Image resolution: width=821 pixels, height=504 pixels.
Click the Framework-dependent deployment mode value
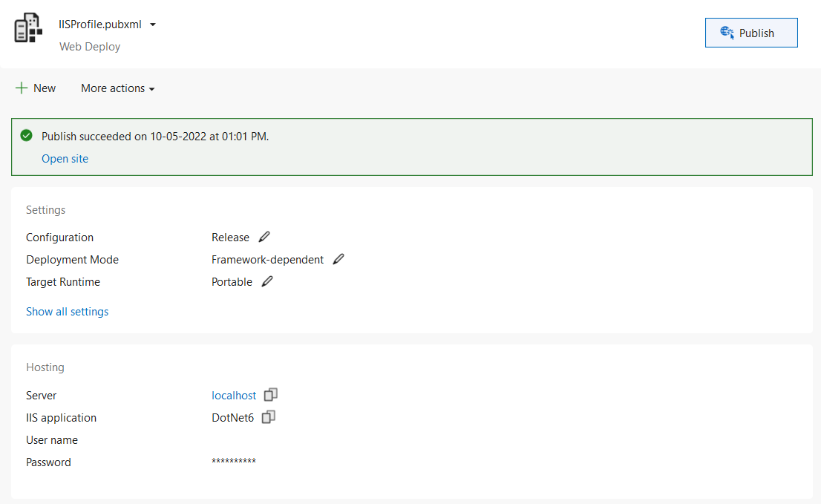(267, 260)
